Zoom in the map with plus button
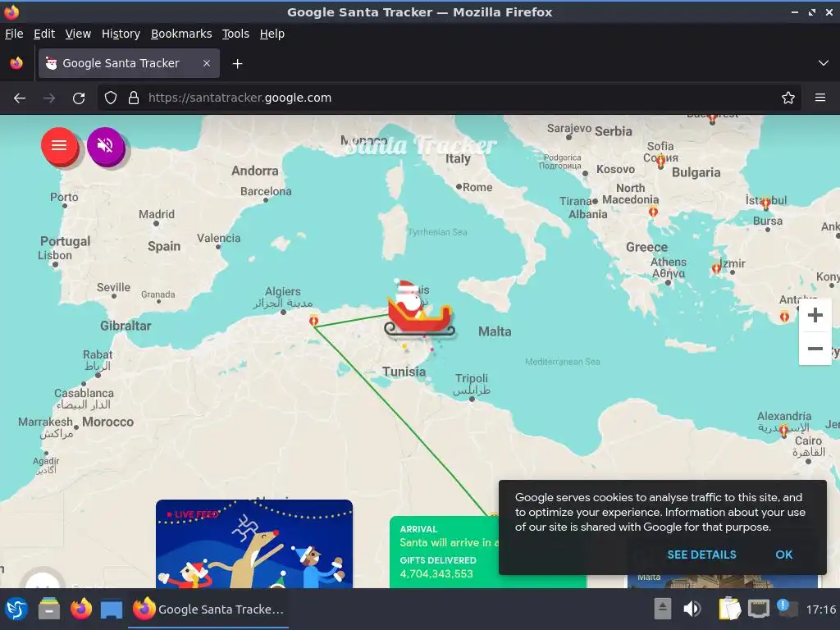The height and width of the screenshot is (630, 840). 815,314
